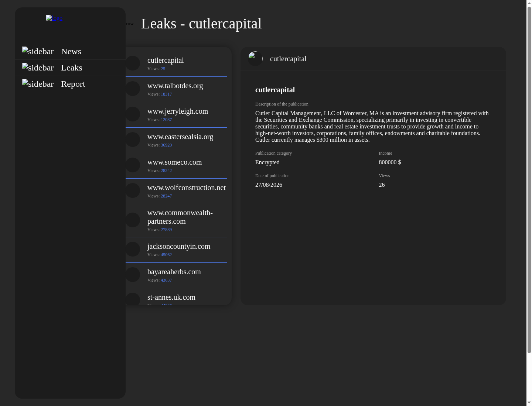Viewport: 532px width, 406px height.
Task: Click the view count 45062
Action: (166, 255)
